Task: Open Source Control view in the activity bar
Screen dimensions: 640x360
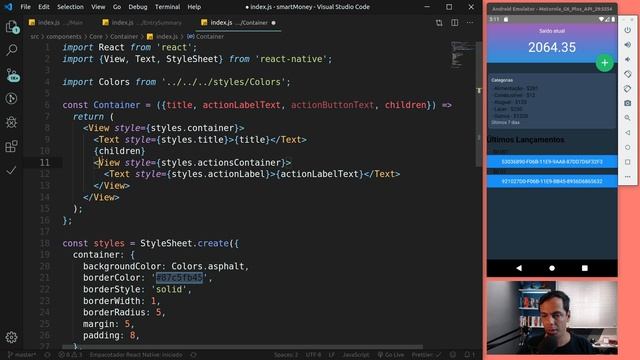Action: (x=12, y=75)
